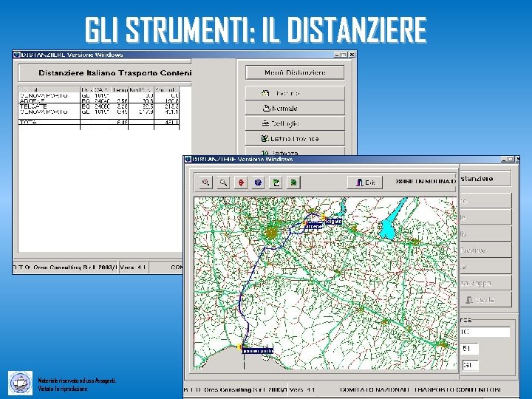This screenshot has width=532, height=399.
Task: Click the Normale button in the back window
Action: (295, 108)
